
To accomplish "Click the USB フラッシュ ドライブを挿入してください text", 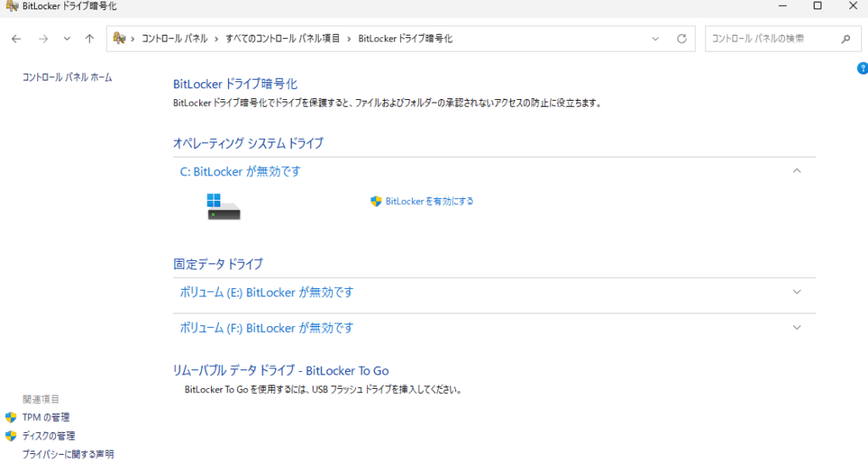I will point(387,390).
